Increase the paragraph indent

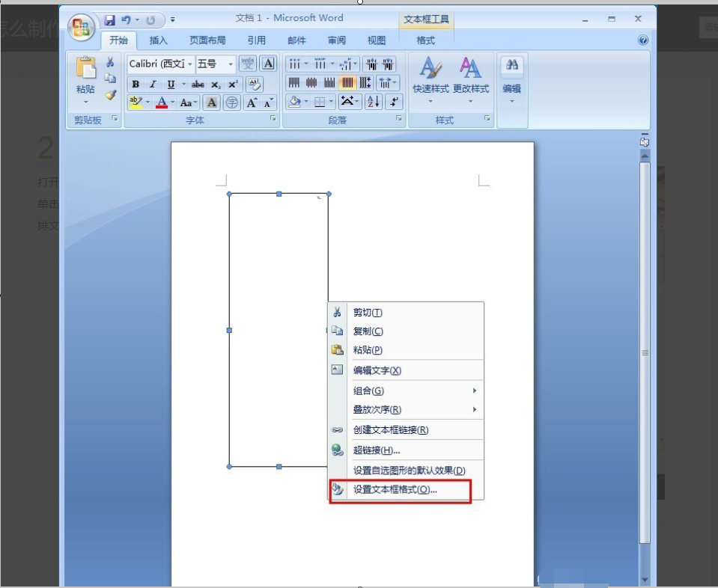[x=388, y=64]
